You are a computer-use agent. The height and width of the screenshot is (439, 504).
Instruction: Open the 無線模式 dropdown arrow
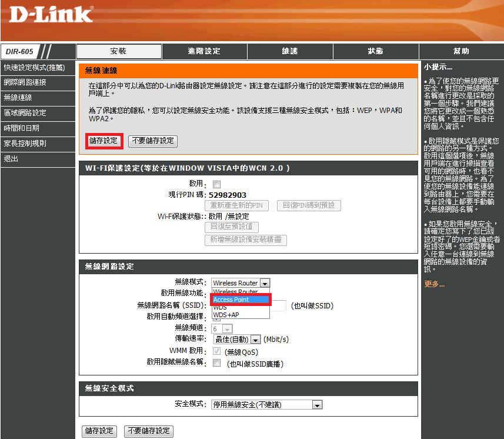coord(265,283)
